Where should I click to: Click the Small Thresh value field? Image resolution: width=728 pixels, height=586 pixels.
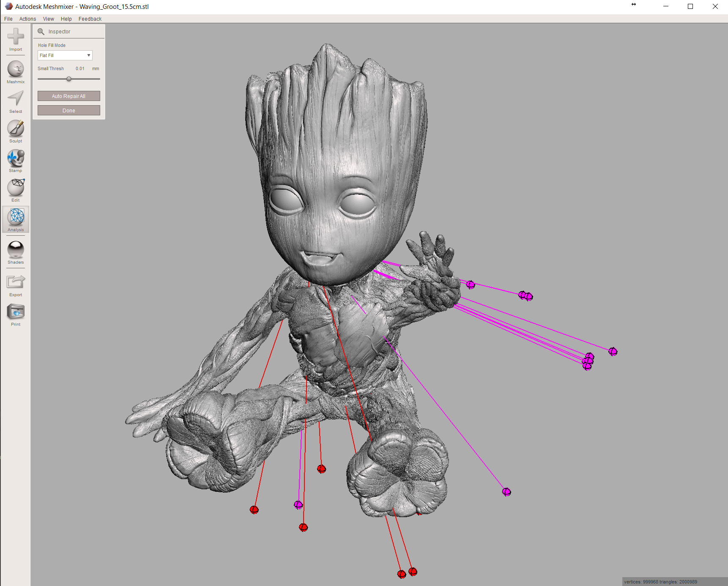point(80,68)
